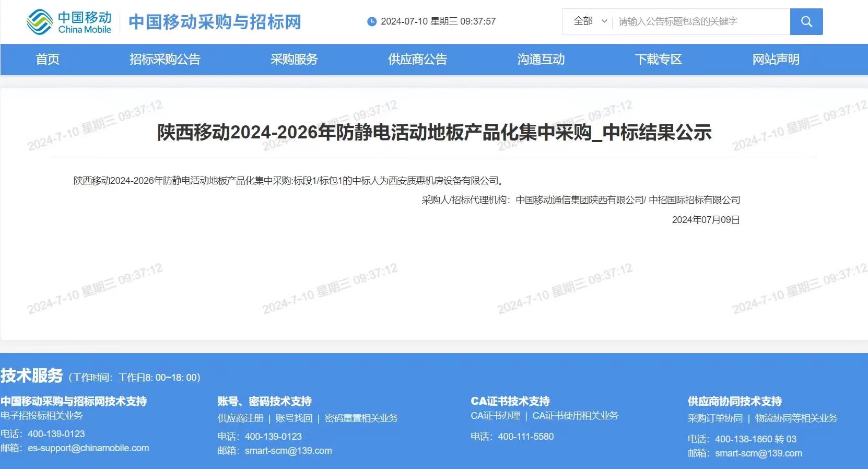Open the 下载专区 navigation item
The width and height of the screenshot is (868, 469).
(658, 60)
